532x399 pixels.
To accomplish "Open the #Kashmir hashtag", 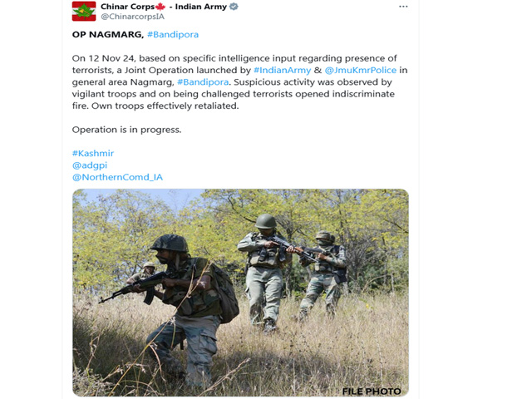I will point(93,153).
